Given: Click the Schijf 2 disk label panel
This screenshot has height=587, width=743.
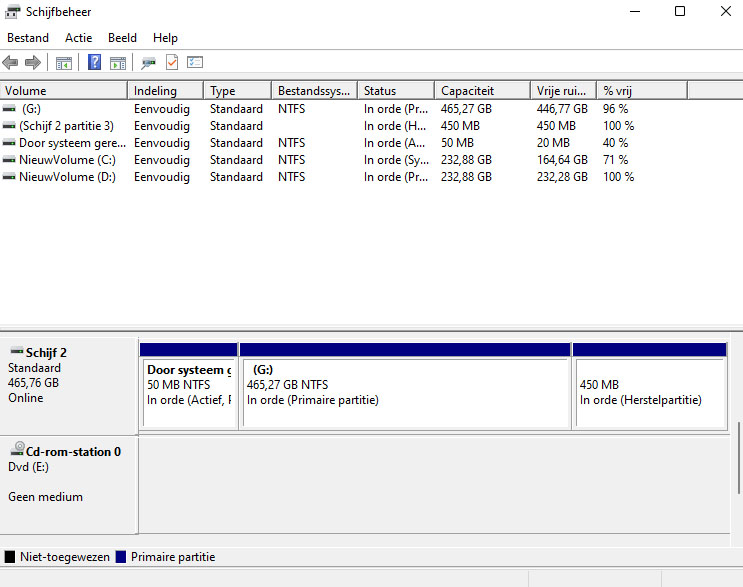Looking at the screenshot, I should (x=69, y=386).
